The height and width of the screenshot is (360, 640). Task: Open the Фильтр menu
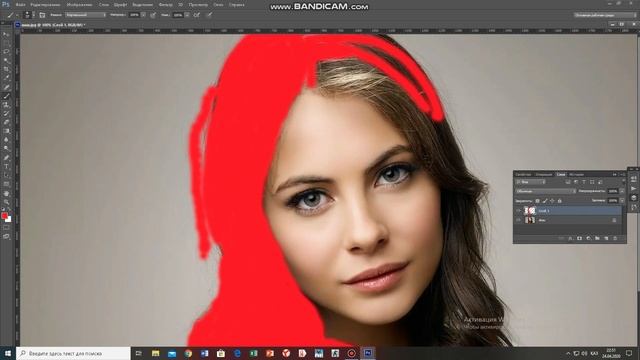pos(165,4)
